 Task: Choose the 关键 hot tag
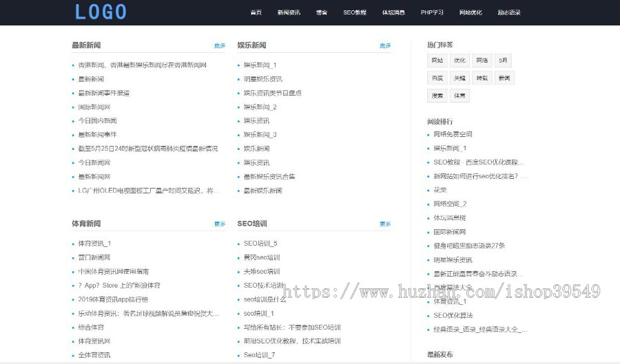[x=459, y=78]
